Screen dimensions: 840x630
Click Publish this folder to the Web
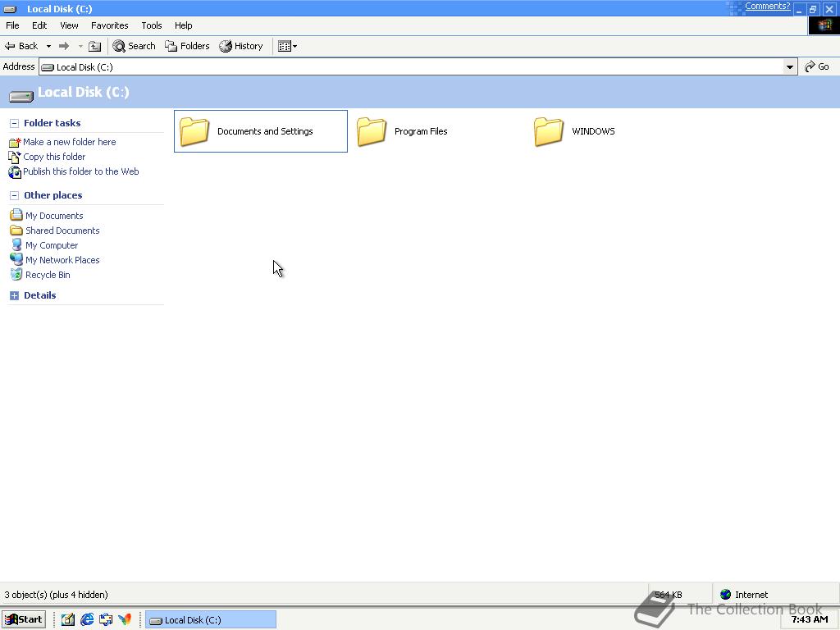(x=81, y=171)
